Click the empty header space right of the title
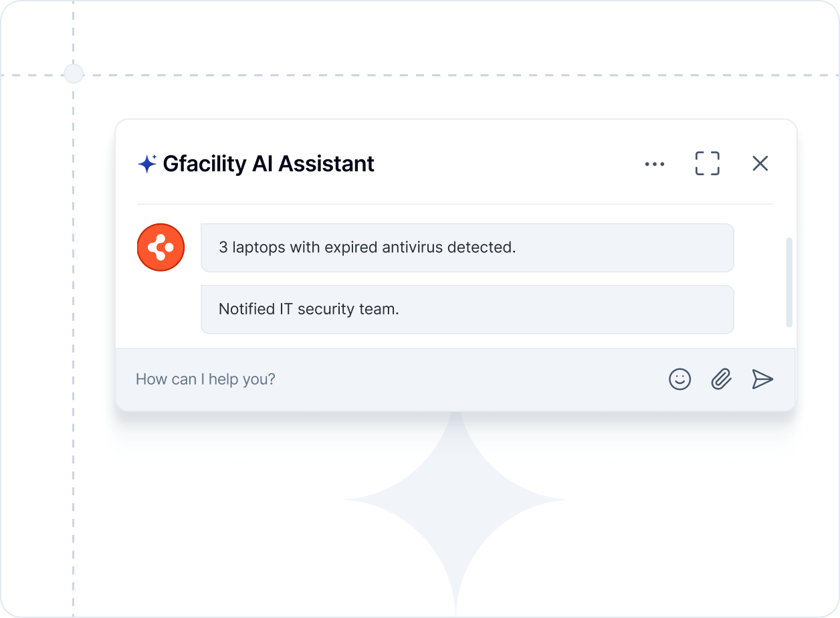 click(508, 164)
